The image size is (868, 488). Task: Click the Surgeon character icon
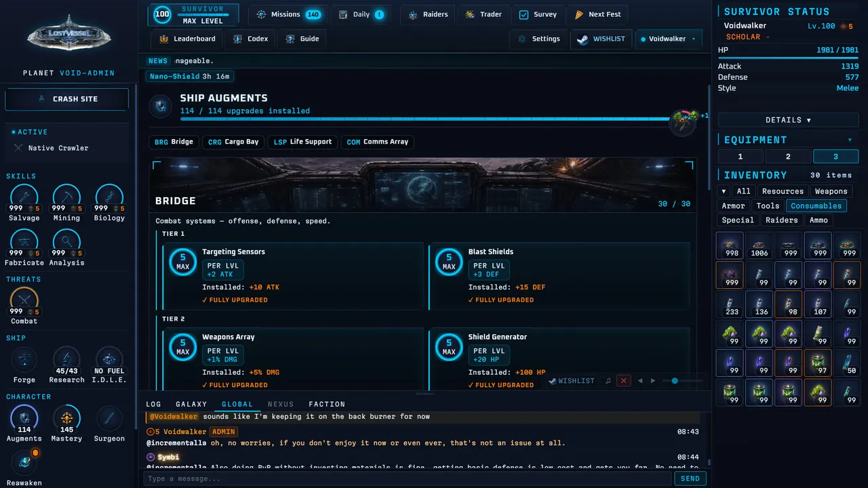(109, 419)
